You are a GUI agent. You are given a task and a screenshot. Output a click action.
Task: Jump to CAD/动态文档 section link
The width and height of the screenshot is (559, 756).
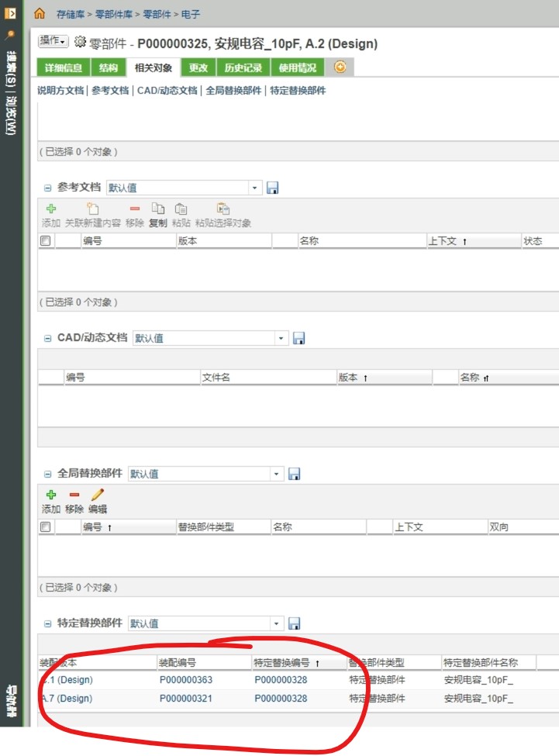coord(167,90)
